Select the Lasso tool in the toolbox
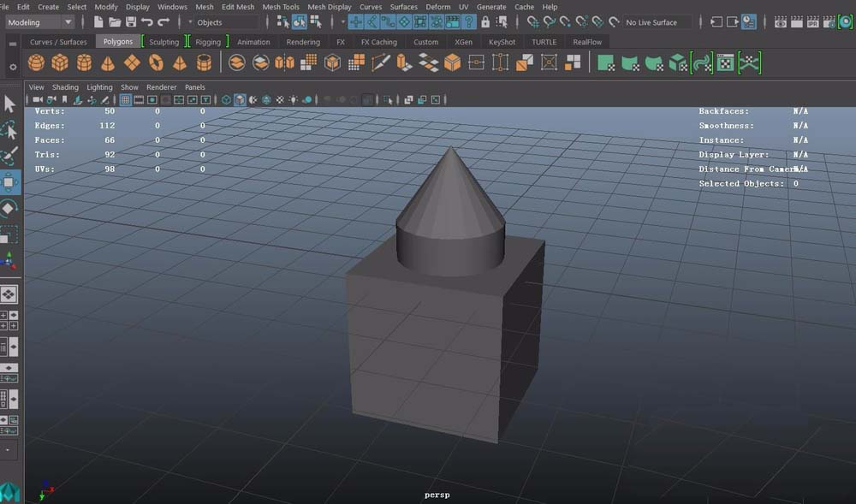 tap(11, 130)
